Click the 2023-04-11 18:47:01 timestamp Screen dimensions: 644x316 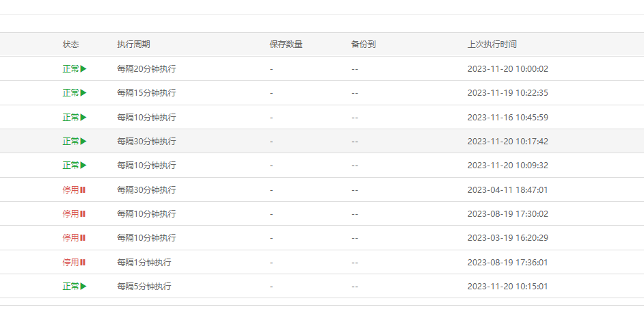507,190
